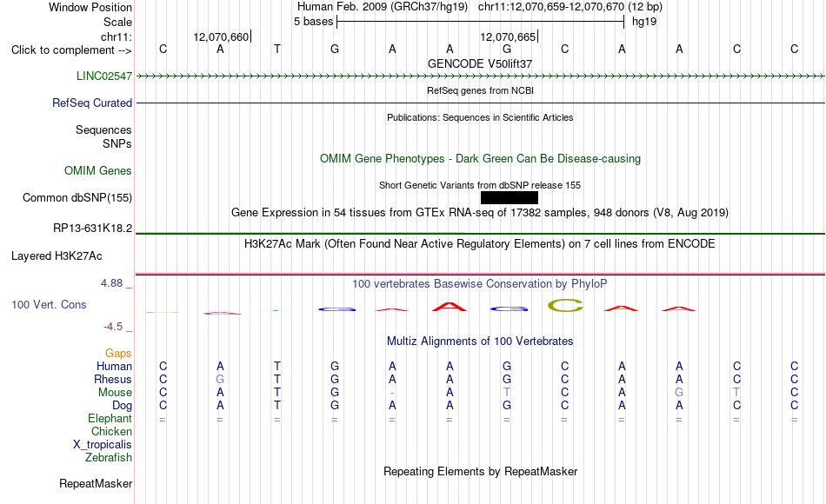The image size is (826, 504).
Task: Click the hg19 label beside the scale bar
Action: [644, 22]
